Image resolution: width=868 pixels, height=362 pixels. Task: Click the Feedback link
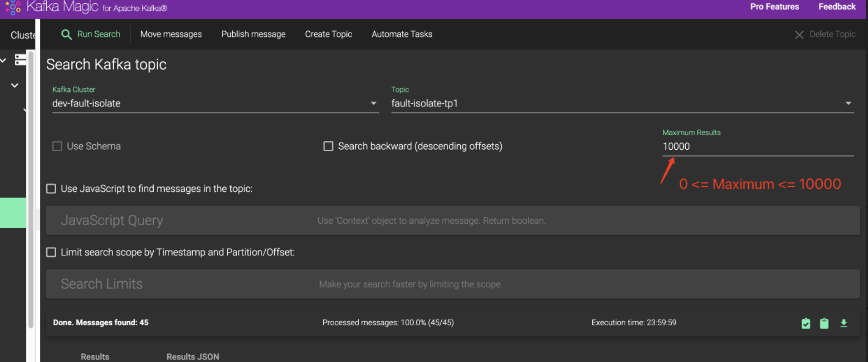837,7
